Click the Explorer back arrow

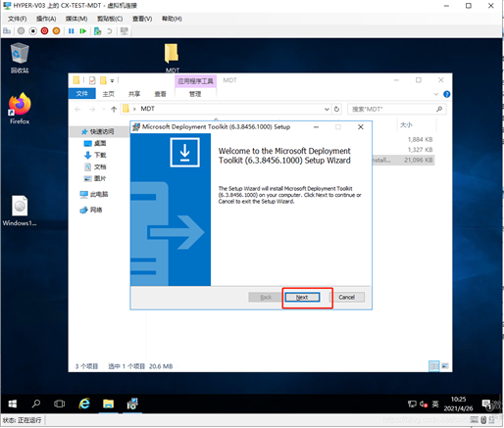77,109
